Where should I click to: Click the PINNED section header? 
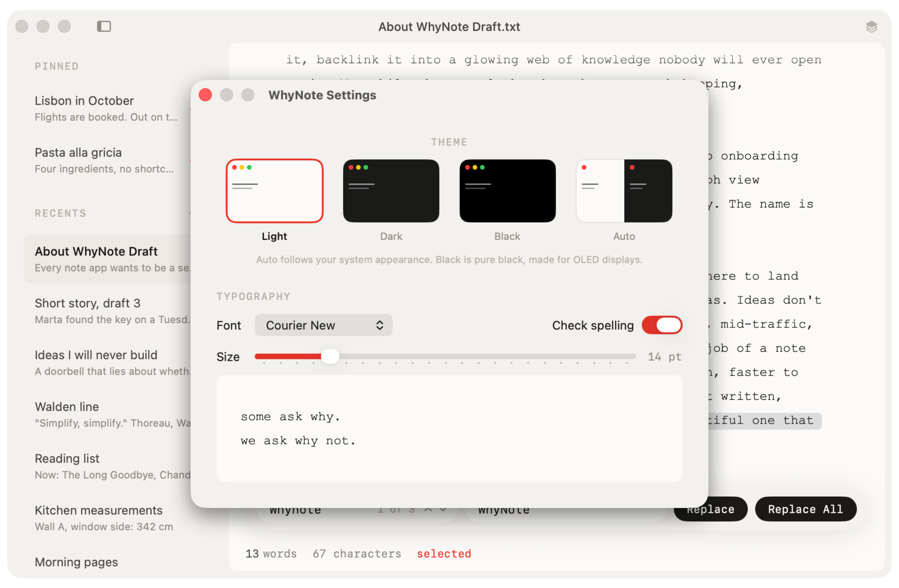[57, 66]
